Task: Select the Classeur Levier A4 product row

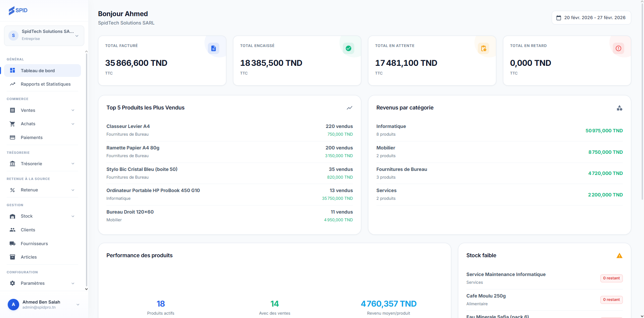Action: (229, 130)
